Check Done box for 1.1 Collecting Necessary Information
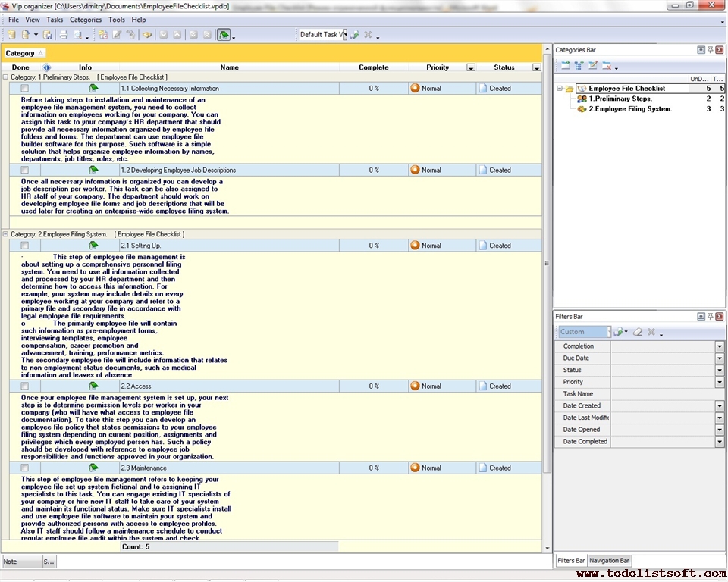 tap(25, 89)
